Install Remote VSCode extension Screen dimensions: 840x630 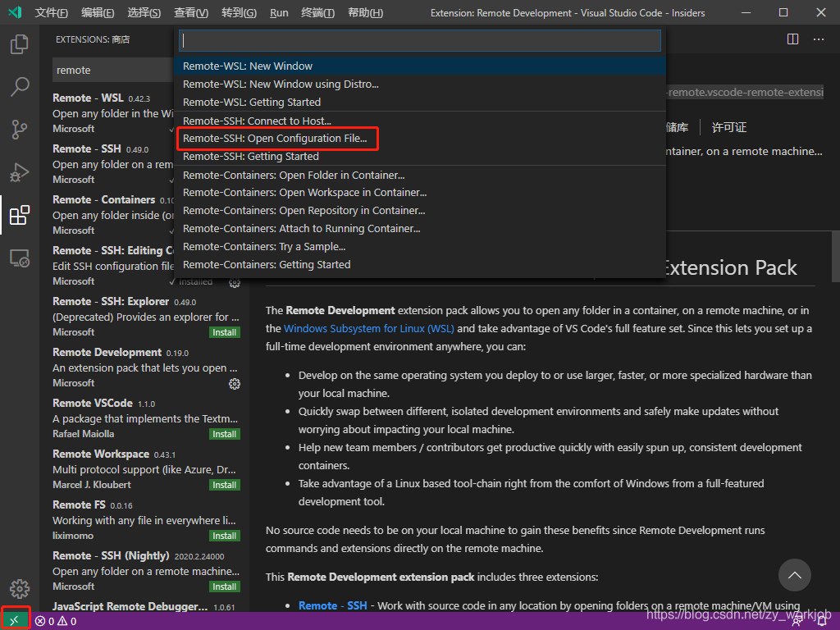pyautogui.click(x=225, y=435)
